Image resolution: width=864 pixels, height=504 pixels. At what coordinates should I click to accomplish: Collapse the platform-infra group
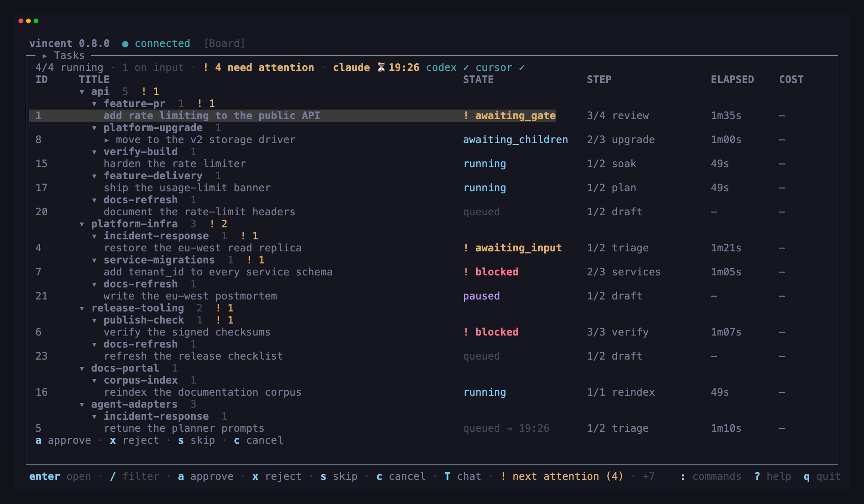(x=82, y=224)
